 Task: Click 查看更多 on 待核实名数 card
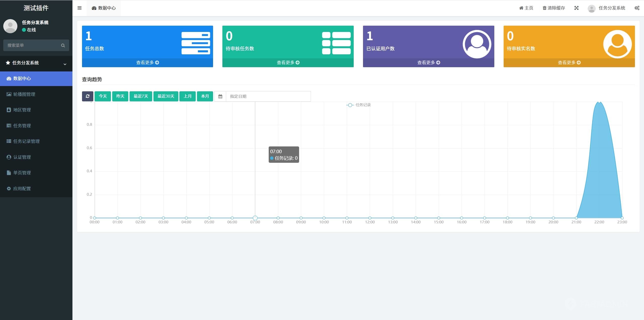569,63
